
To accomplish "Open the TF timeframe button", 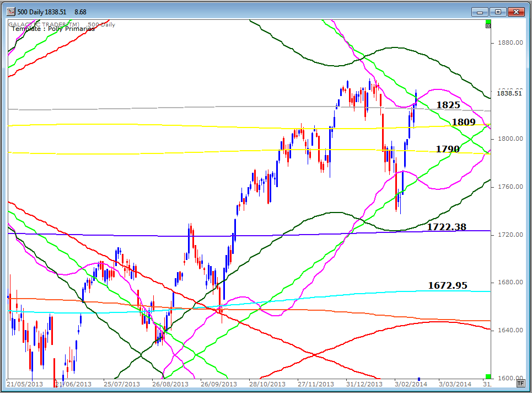I will [x=520, y=384].
